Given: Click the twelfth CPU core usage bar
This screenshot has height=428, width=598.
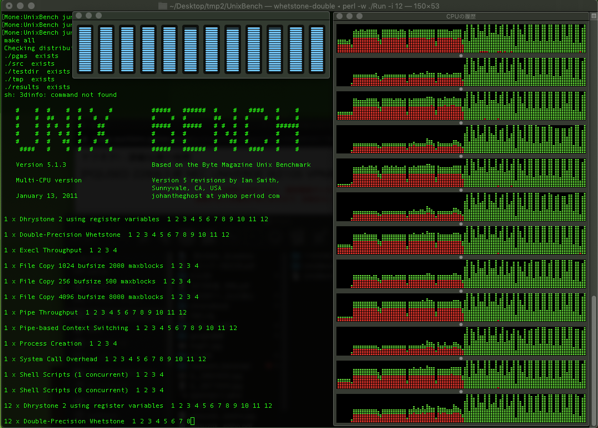Looking at the screenshot, I should tap(317, 49).
